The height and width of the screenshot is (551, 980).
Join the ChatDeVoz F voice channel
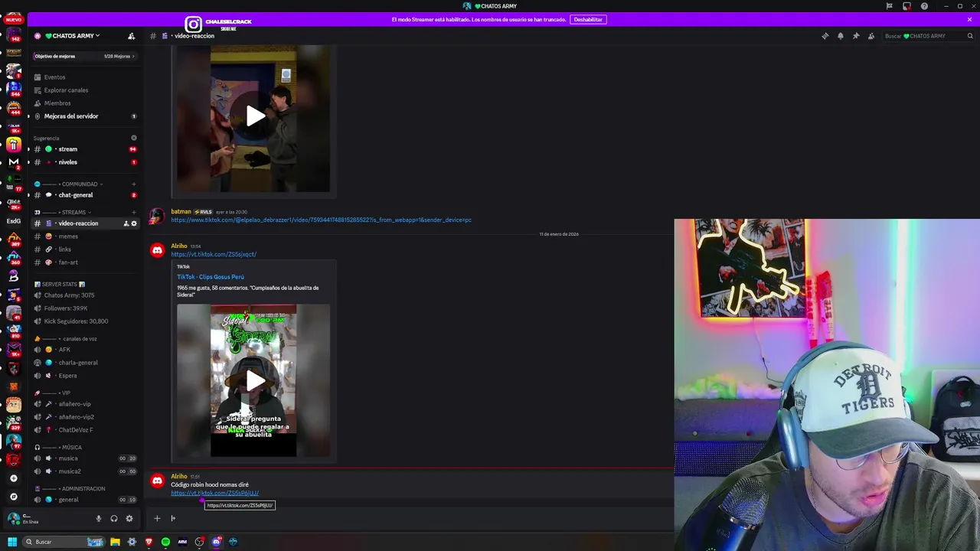point(84,430)
